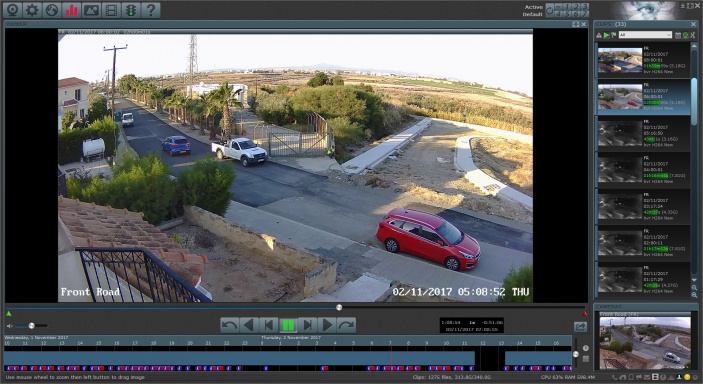Open the red status bar-chart icon

71,10
